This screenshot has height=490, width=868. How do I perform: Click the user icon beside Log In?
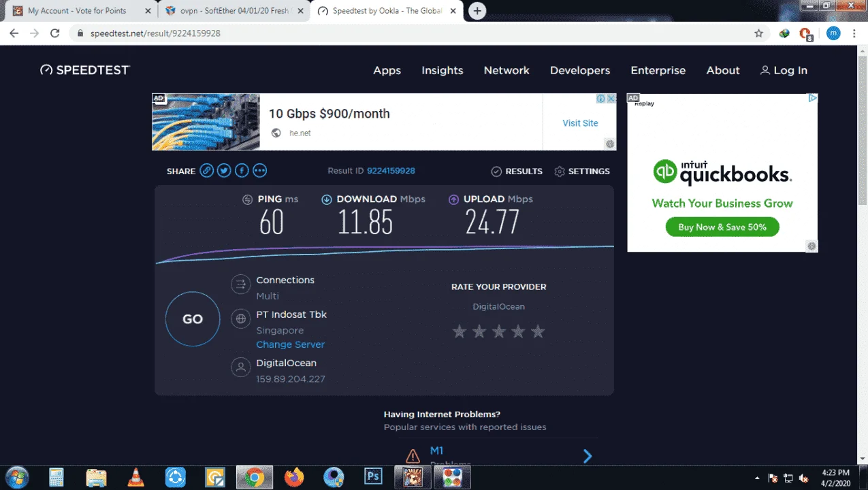765,70
